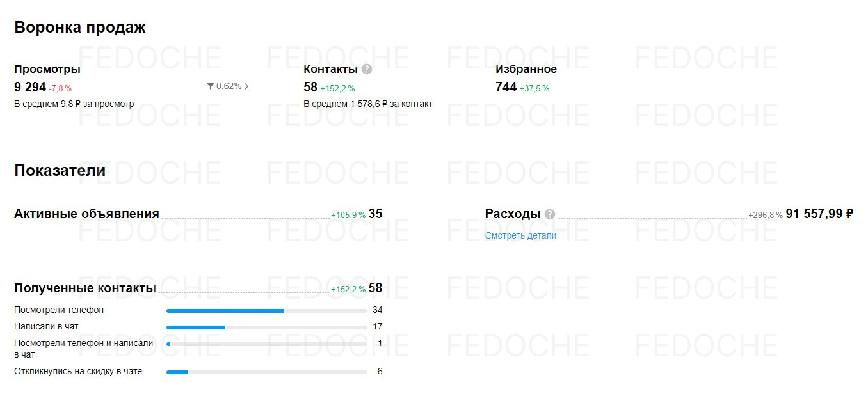Screen dimensions: 868x403
Task: Click the question mark icon next to Расходы
Action: click(550, 214)
